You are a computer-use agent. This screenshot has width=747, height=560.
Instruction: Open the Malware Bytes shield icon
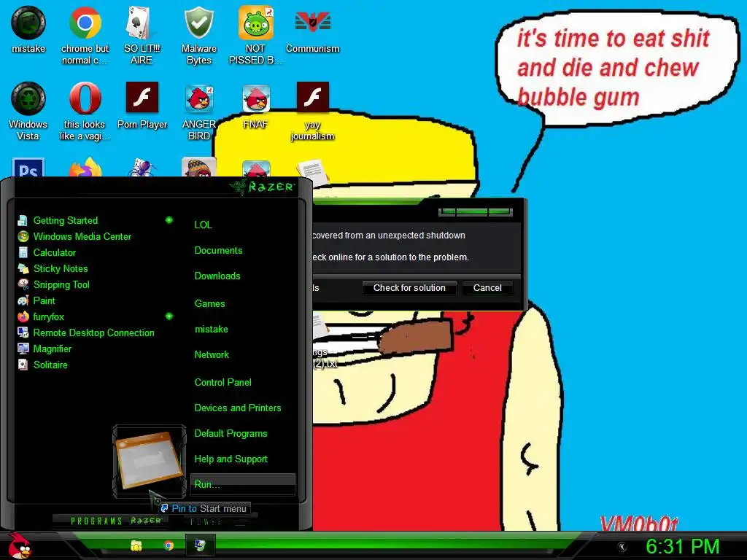click(198, 35)
